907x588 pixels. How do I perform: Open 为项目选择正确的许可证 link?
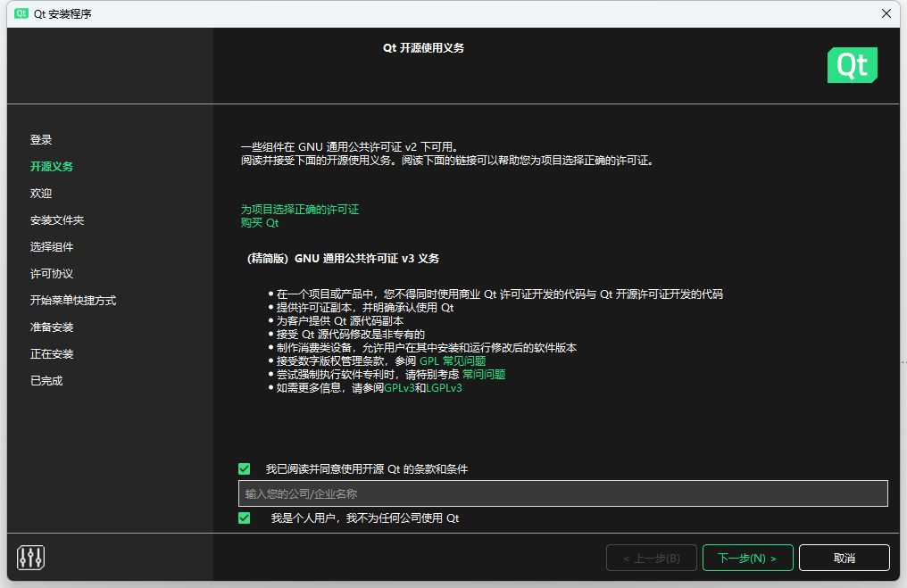click(x=300, y=210)
